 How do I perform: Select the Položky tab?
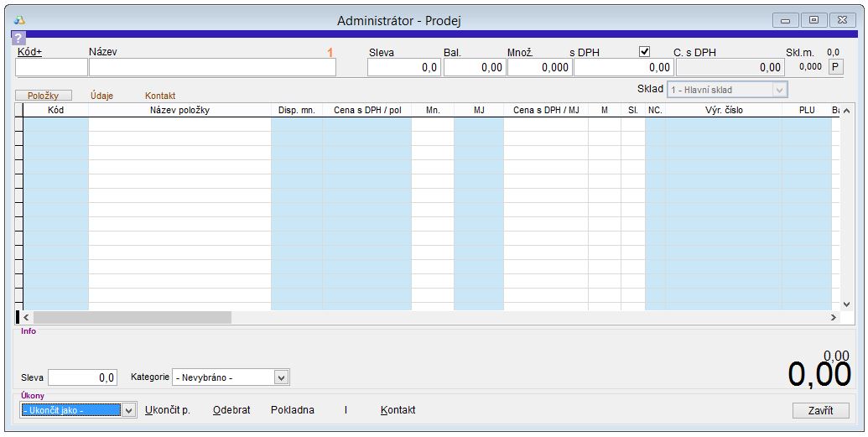coord(43,96)
